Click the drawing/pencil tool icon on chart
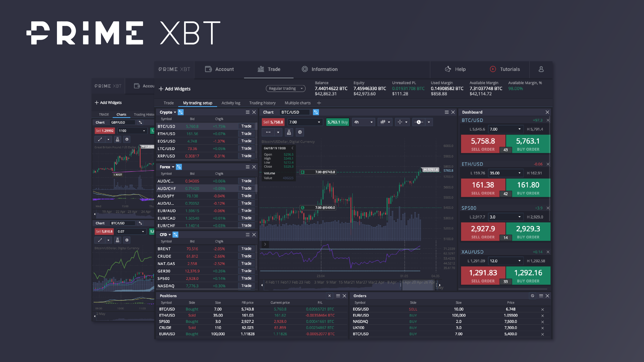Image resolution: width=644 pixels, height=362 pixels. tap(268, 132)
